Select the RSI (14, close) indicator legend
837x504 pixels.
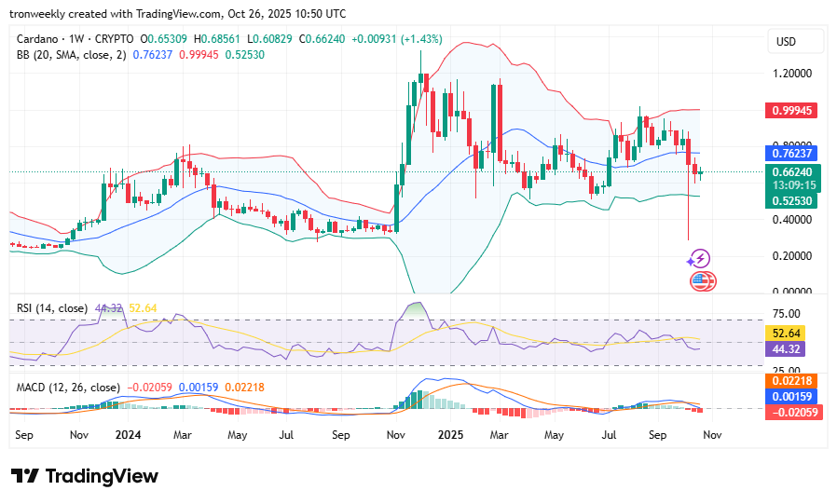pos(52,308)
